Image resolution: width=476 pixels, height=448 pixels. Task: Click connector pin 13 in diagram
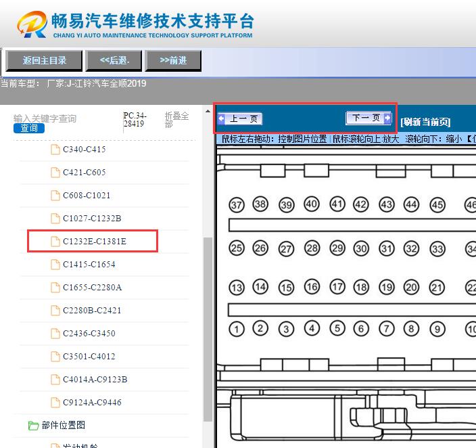coord(237,288)
